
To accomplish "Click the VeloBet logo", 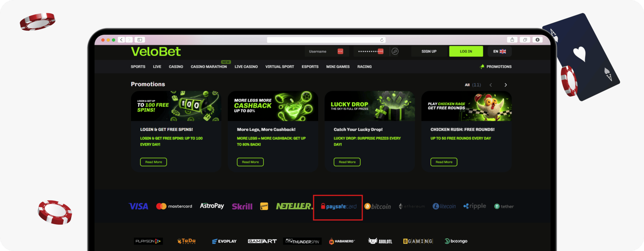I will 156,51.
